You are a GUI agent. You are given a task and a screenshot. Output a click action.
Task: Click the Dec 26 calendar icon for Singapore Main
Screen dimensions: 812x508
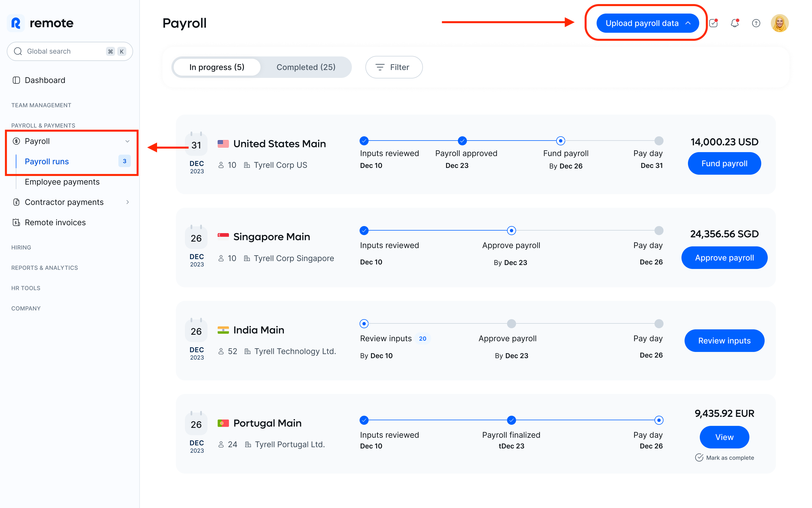click(x=196, y=237)
